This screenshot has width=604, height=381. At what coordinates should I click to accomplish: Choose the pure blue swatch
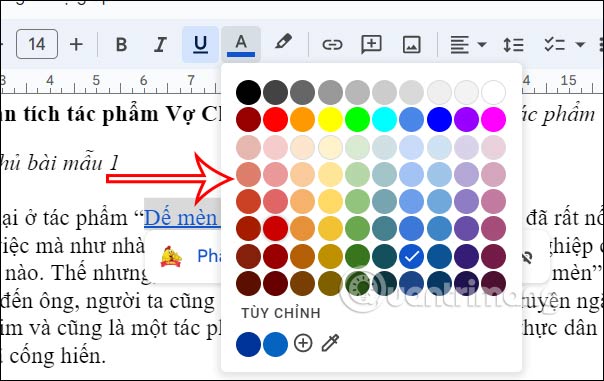click(439, 120)
